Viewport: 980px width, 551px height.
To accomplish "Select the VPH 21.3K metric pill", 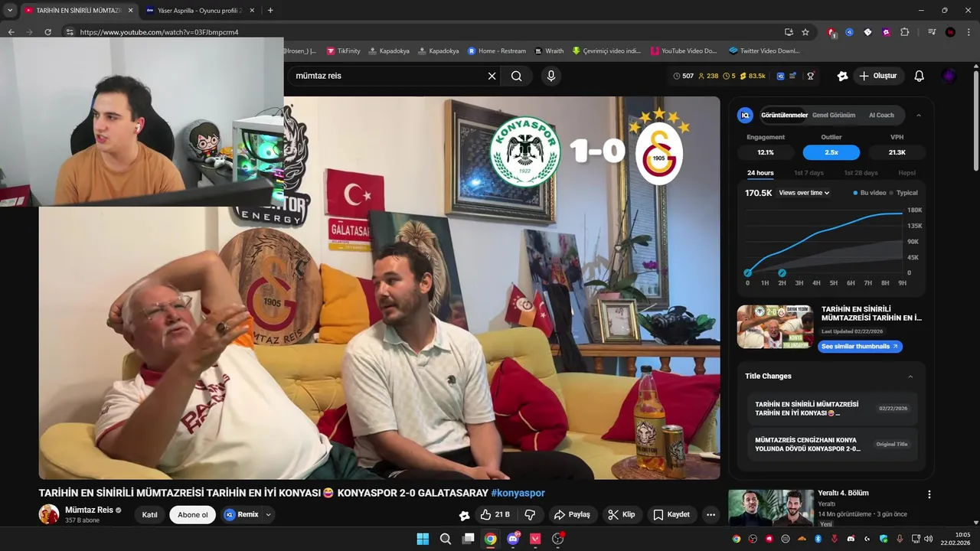I will point(897,152).
